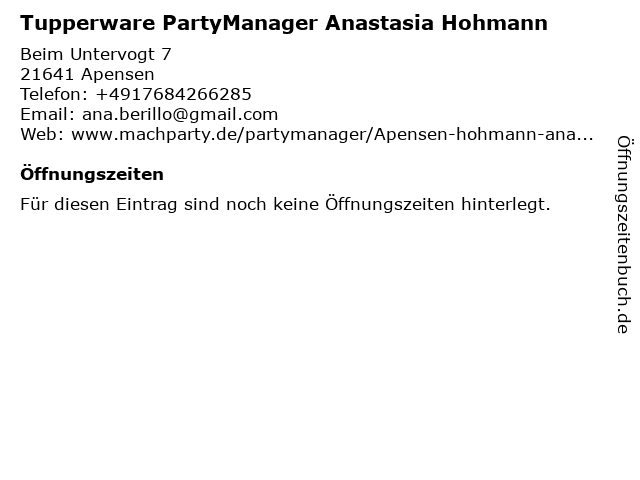The image size is (640, 480).
Task: Click the word PartyManager in the heading
Action: 240,24
